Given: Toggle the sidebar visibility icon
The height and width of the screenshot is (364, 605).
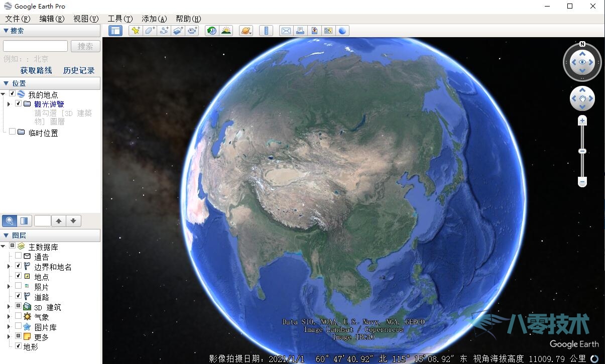Looking at the screenshot, I should click(115, 31).
